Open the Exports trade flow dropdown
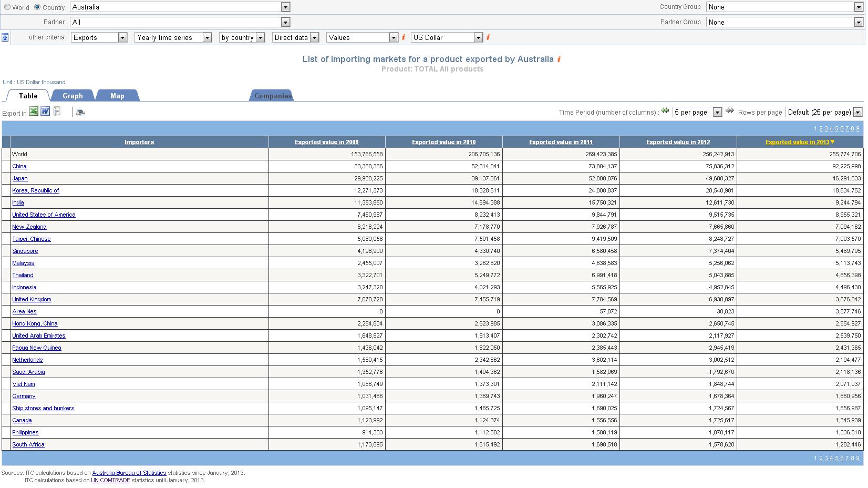This screenshot has height=488, width=868. click(x=99, y=37)
